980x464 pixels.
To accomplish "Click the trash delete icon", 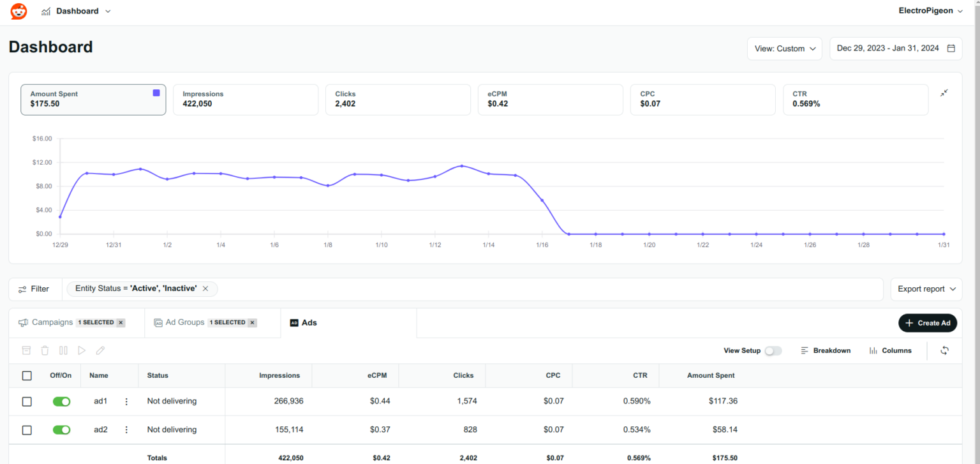I will pyautogui.click(x=45, y=350).
